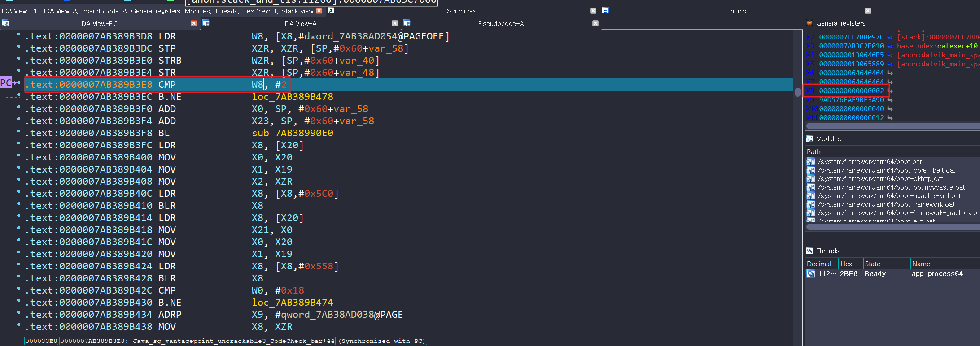Click the boot-core-libart.oat module icon
The width and height of the screenshot is (980, 346).
coord(811,170)
